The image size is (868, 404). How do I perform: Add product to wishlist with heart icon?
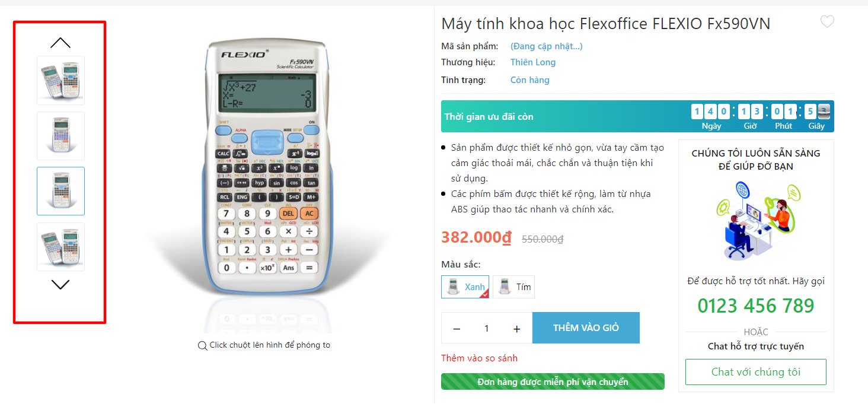click(x=827, y=22)
